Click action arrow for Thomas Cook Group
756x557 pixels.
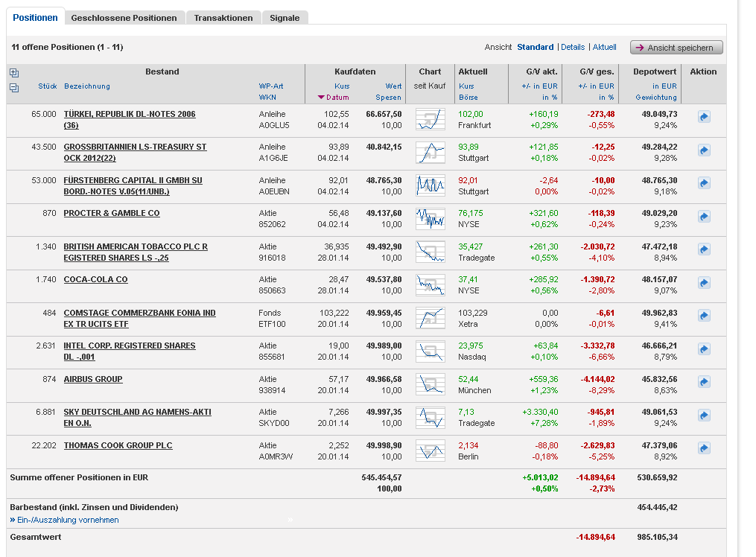(704, 449)
